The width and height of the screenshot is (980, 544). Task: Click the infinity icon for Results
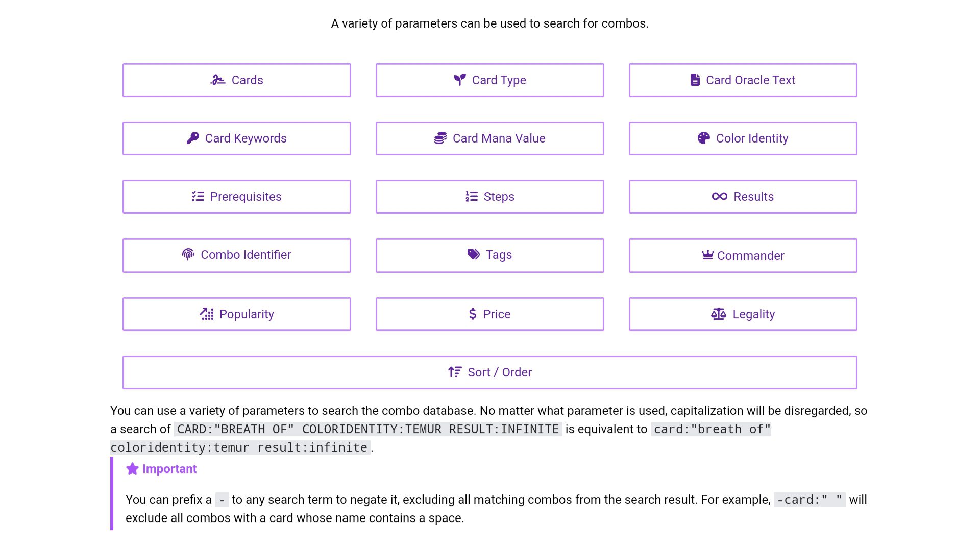[x=719, y=196]
